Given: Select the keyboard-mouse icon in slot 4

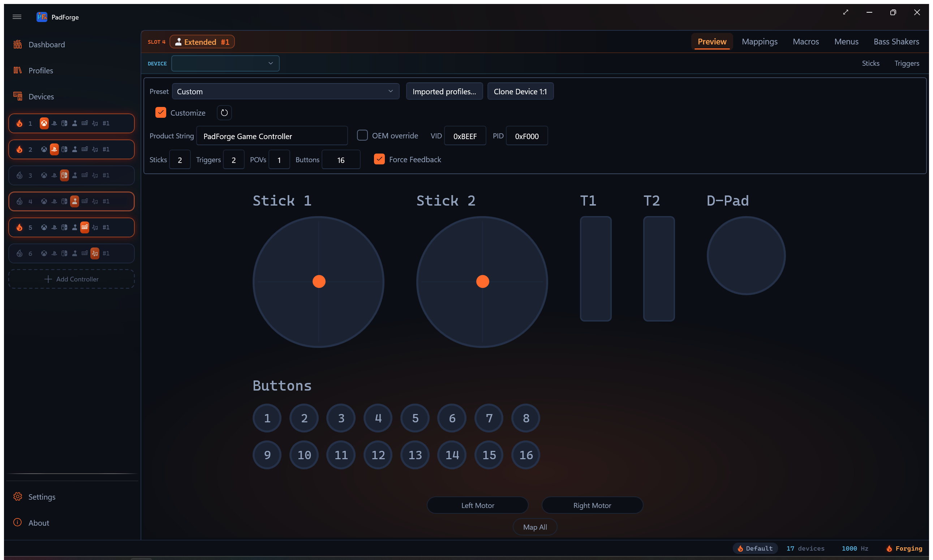Looking at the screenshot, I should click(85, 202).
